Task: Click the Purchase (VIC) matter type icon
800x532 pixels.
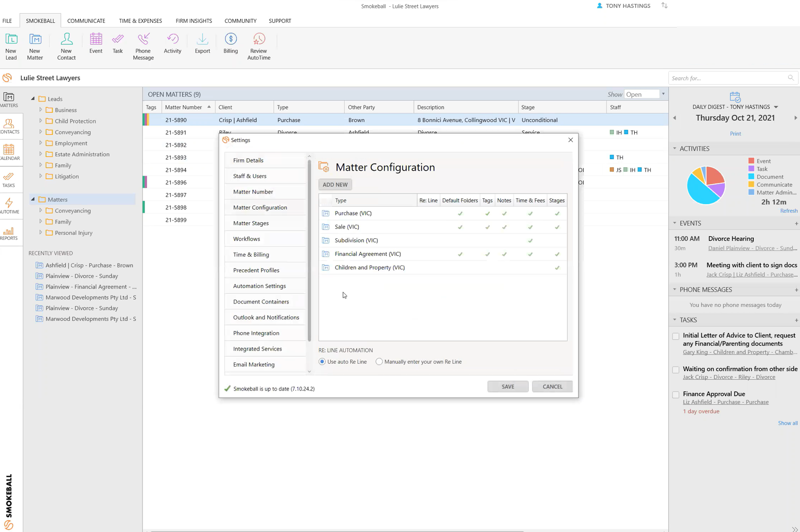Action: pyautogui.click(x=326, y=213)
